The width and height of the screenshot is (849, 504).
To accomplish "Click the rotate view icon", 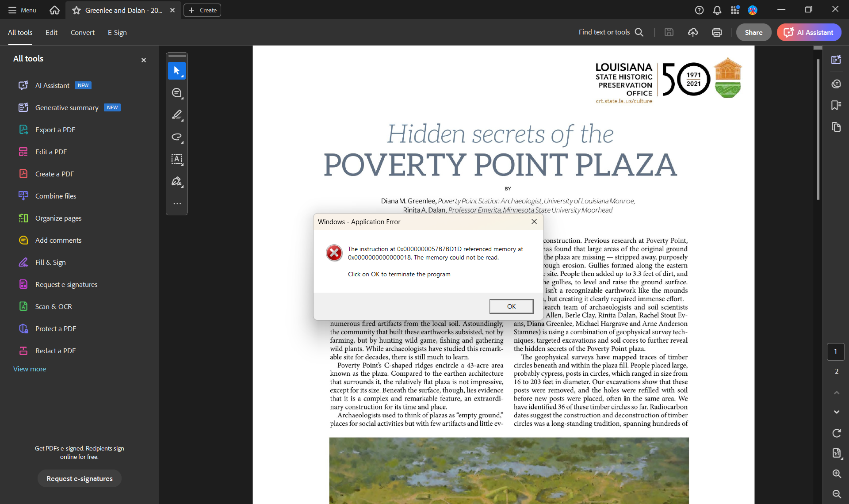I will (x=836, y=433).
